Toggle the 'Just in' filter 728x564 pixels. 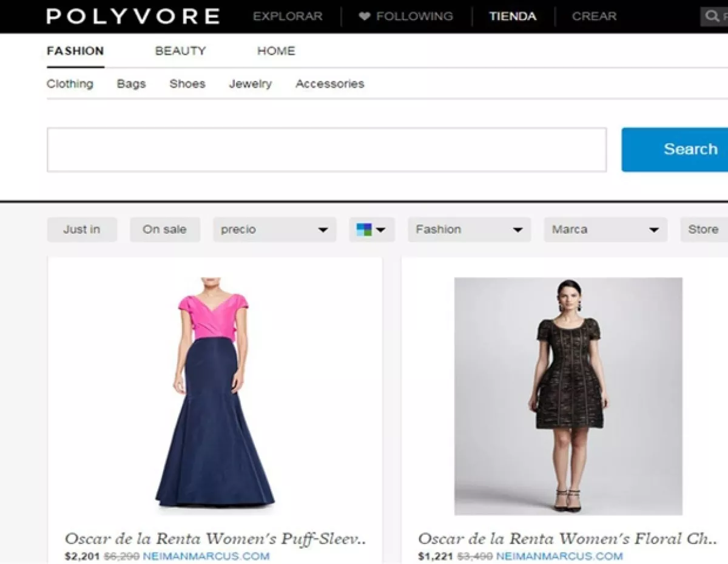pos(82,229)
